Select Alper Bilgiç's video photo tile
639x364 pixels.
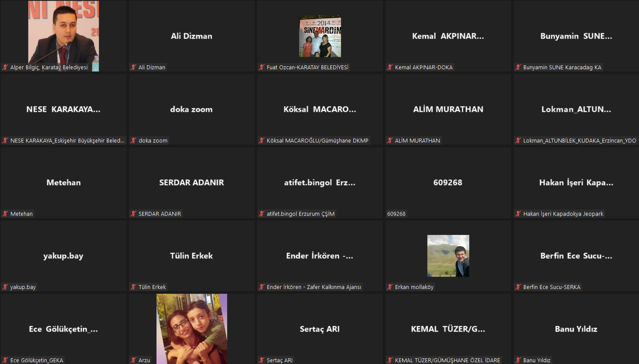tap(63, 32)
